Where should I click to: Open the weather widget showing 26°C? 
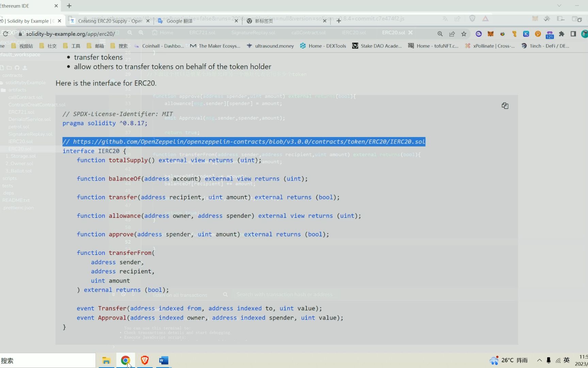point(509,361)
